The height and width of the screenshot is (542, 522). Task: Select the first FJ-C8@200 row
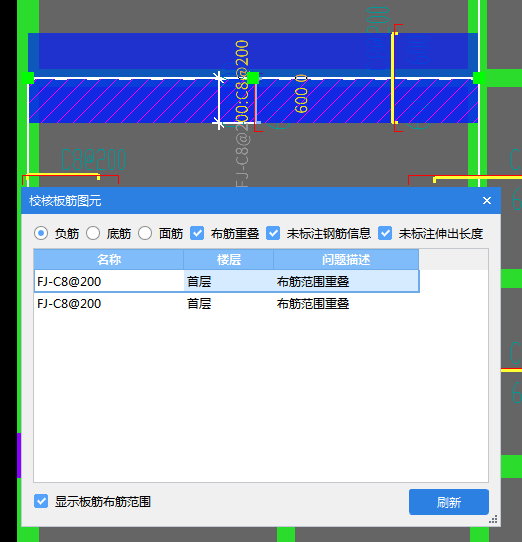click(226, 281)
